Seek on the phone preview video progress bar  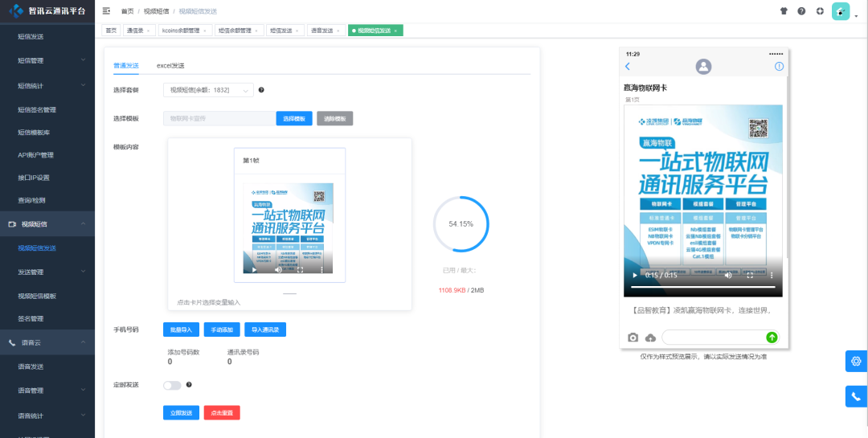[703, 288]
